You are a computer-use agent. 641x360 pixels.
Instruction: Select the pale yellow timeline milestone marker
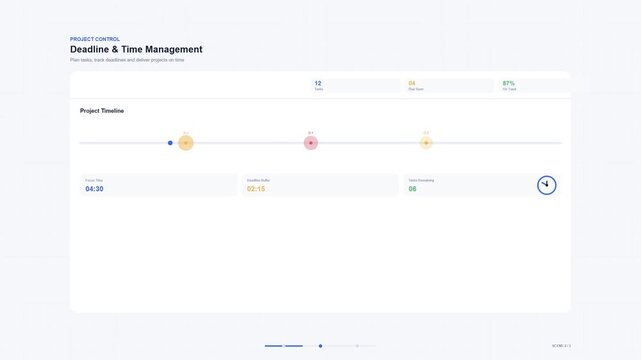click(x=426, y=143)
